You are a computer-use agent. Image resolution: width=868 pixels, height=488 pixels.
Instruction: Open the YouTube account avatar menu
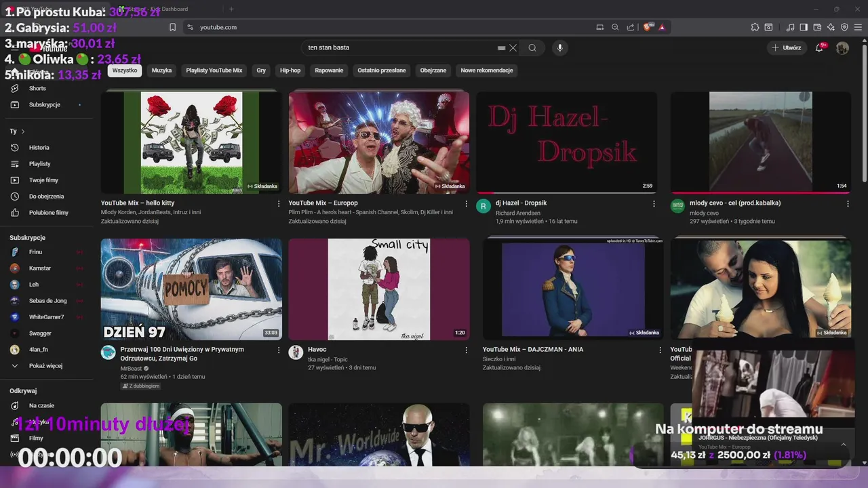coord(842,47)
